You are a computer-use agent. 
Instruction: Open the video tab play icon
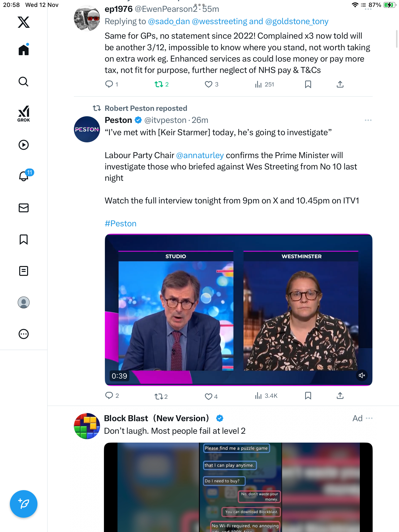click(24, 145)
